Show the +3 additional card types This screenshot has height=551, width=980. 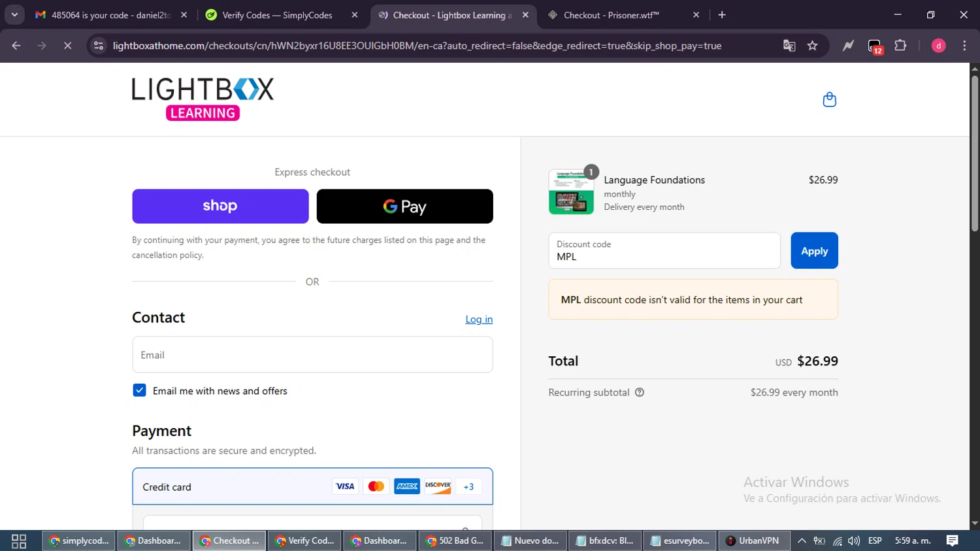coord(468,486)
